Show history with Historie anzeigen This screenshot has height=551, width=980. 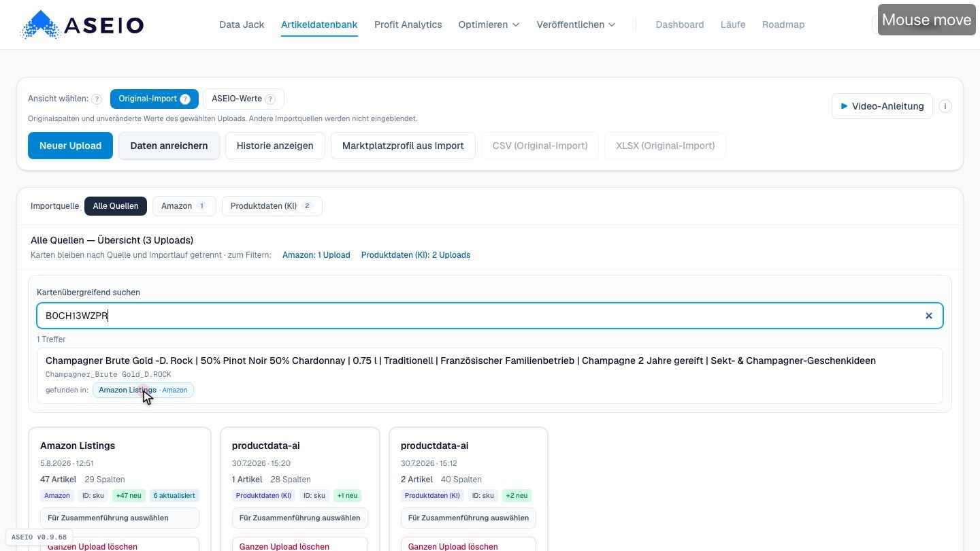click(x=275, y=146)
